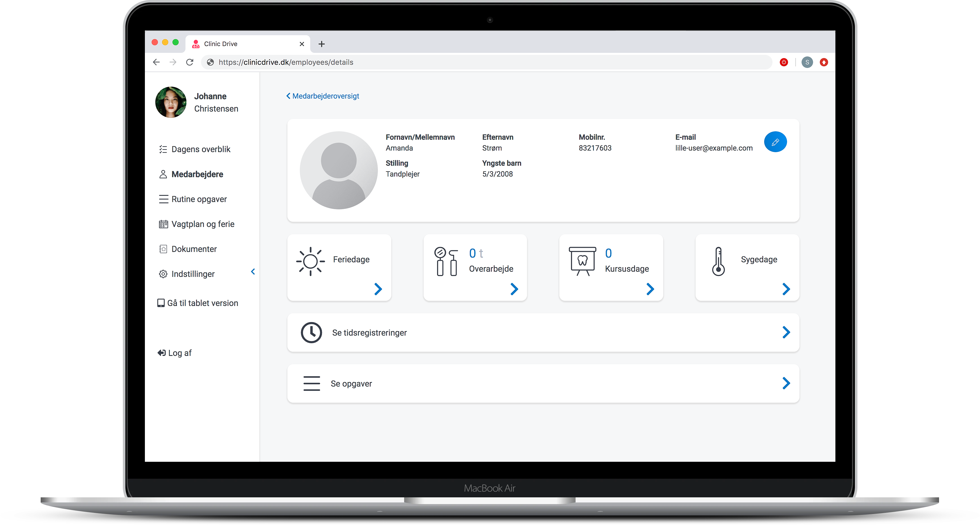
Task: Open Se opgaver
Action: 543,383
